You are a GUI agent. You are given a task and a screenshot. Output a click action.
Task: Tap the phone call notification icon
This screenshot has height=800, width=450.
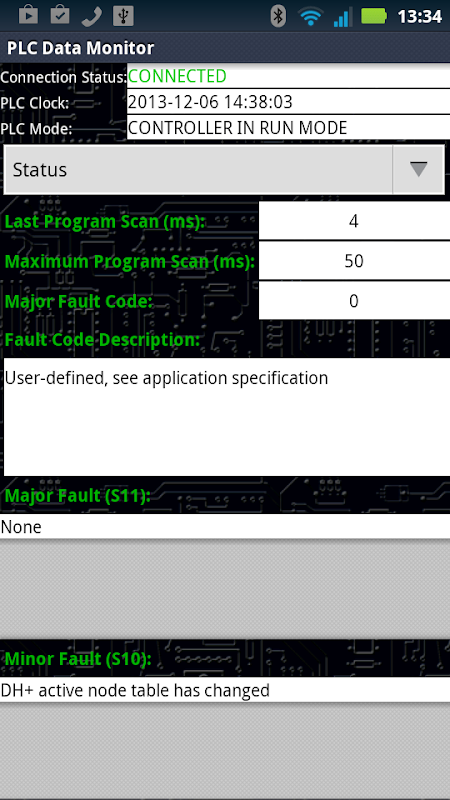[x=92, y=16]
